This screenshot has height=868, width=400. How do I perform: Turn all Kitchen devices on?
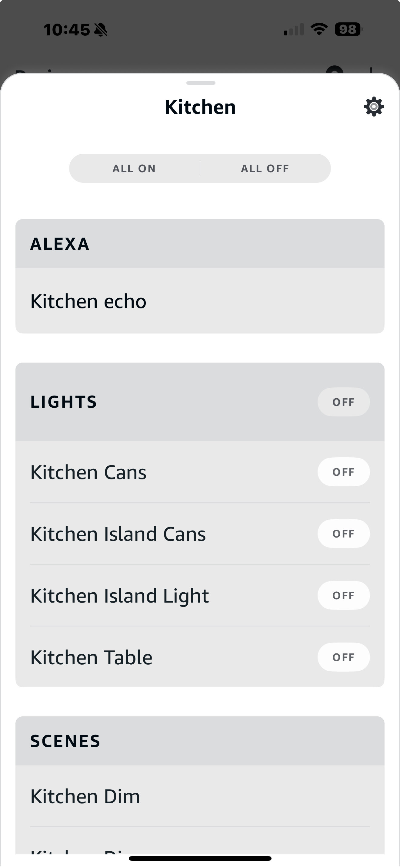134,169
